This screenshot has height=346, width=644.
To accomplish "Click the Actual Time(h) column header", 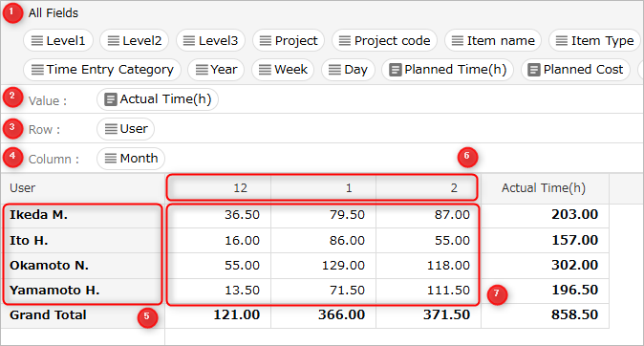I will point(545,188).
